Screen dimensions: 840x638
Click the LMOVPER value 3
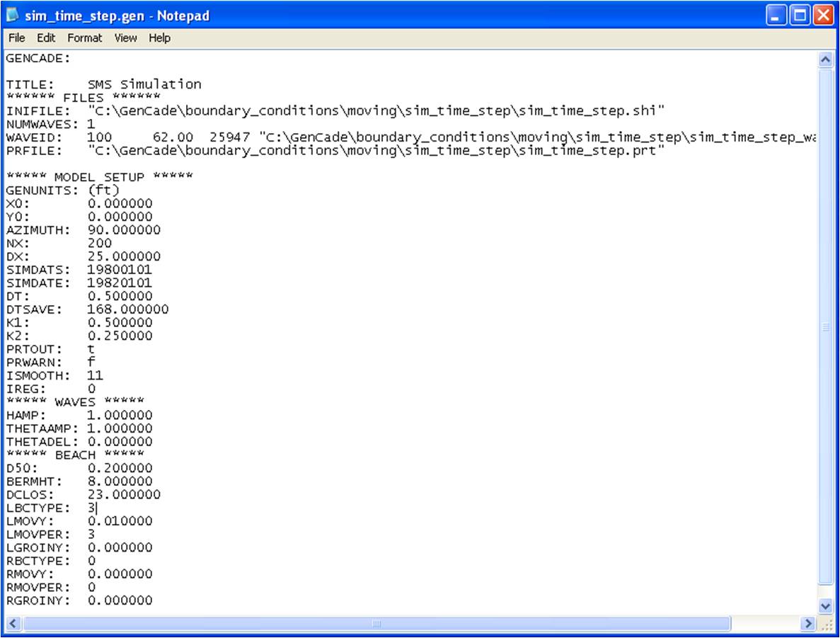(x=91, y=534)
